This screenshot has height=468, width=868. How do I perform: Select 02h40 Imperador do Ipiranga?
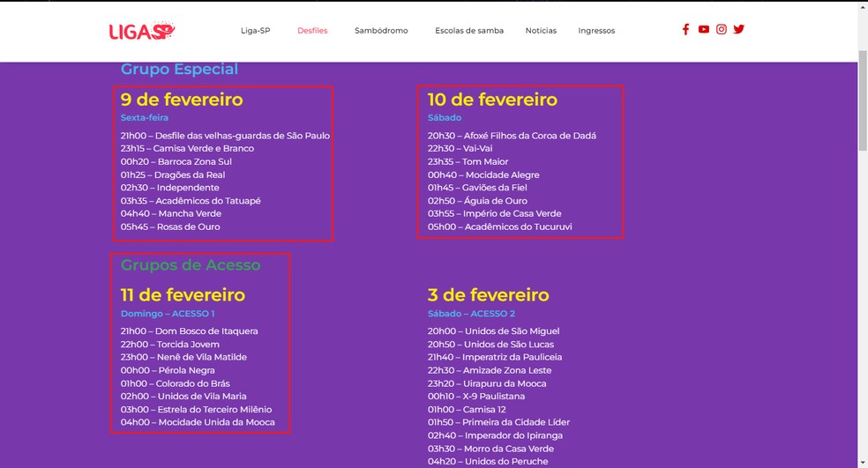coord(495,435)
